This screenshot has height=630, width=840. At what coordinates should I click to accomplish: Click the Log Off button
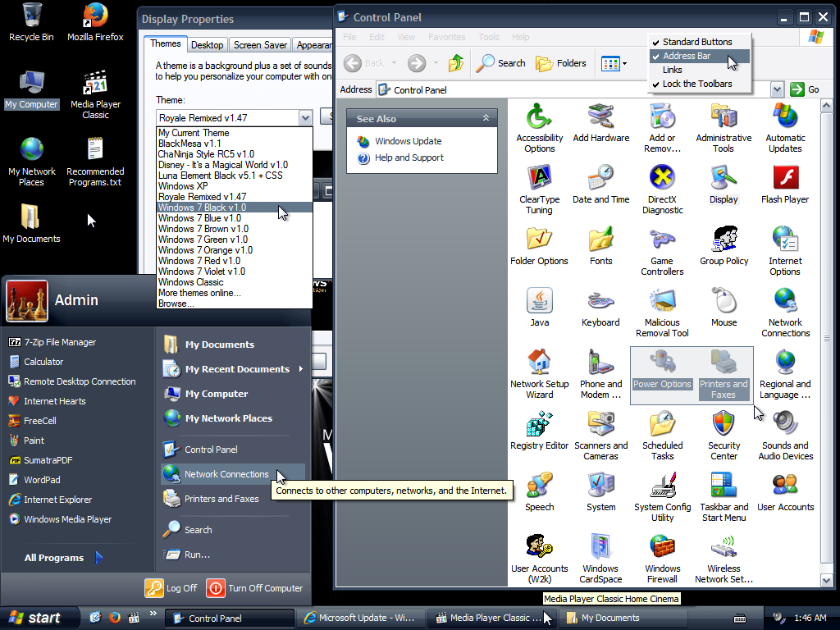point(171,588)
